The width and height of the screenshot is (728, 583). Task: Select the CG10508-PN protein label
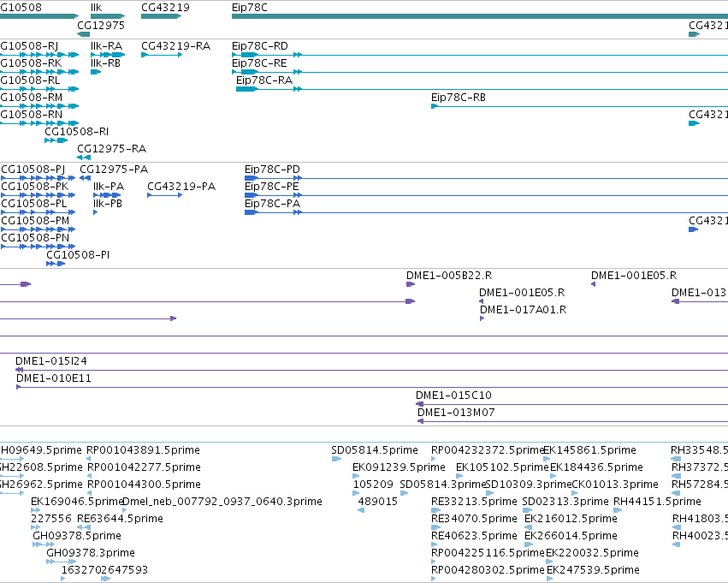pyautogui.click(x=35, y=238)
